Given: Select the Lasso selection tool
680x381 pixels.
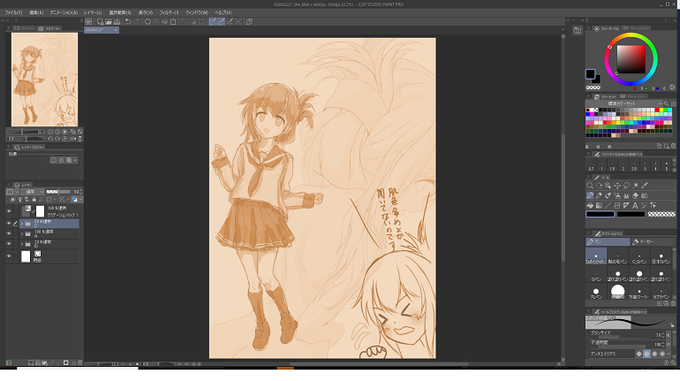Looking at the screenshot, I should 626,186.
